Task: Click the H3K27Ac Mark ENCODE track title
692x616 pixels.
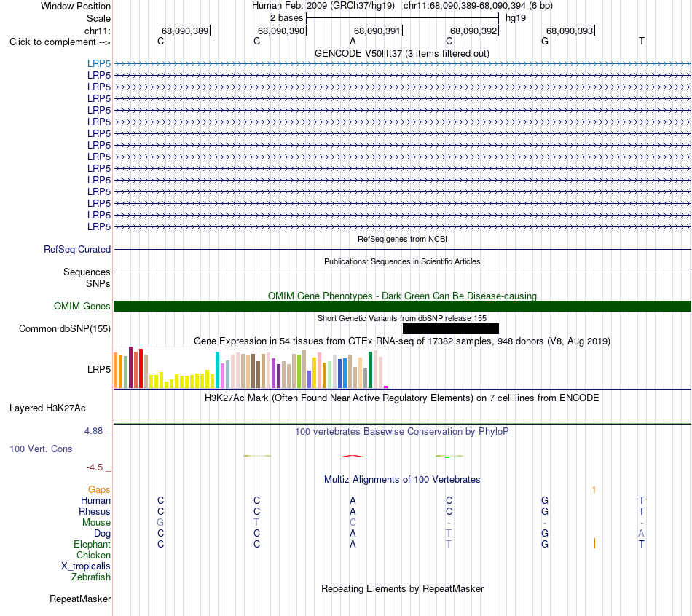Action: [402, 398]
